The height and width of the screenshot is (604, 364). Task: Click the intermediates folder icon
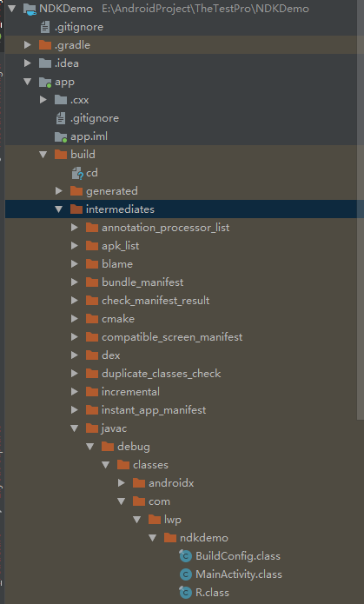click(76, 209)
